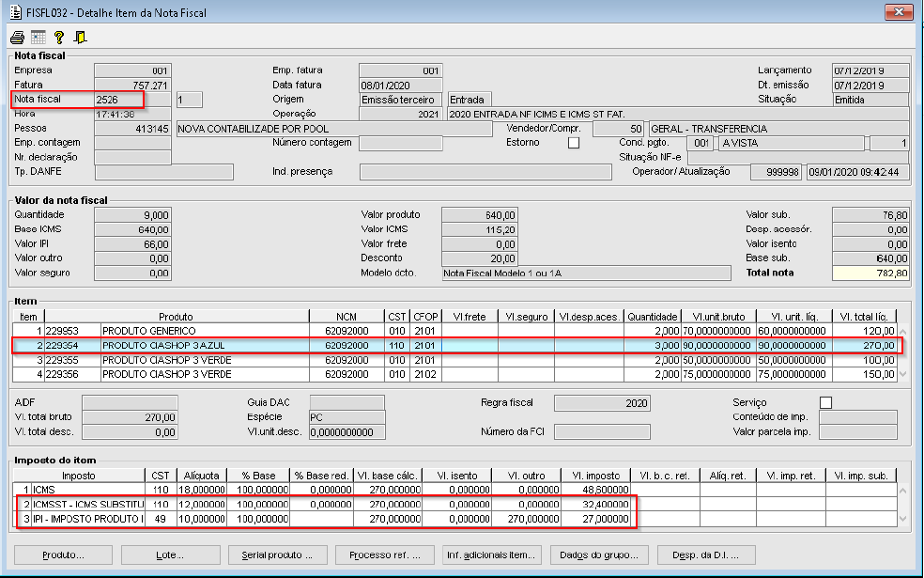
Task: Open Dados do grupo... button
Action: coord(599,554)
